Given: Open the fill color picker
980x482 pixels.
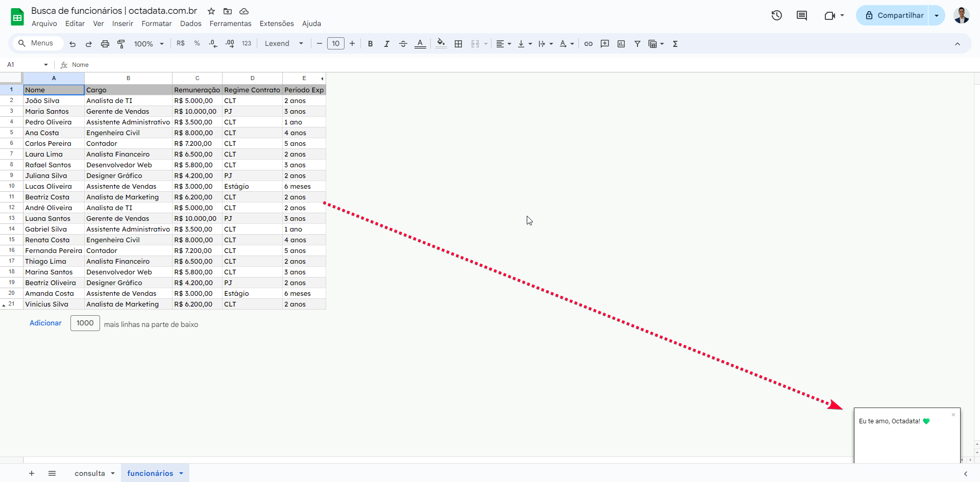Looking at the screenshot, I should [442, 44].
